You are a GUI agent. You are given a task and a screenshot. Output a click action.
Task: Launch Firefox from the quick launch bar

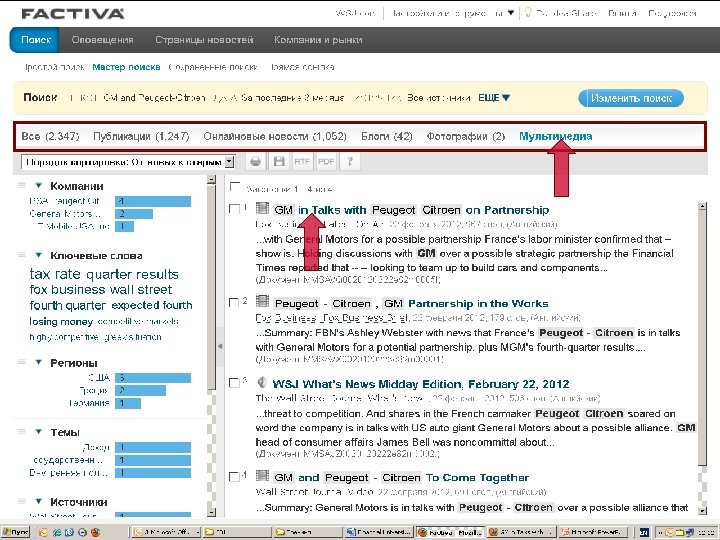tap(96, 532)
